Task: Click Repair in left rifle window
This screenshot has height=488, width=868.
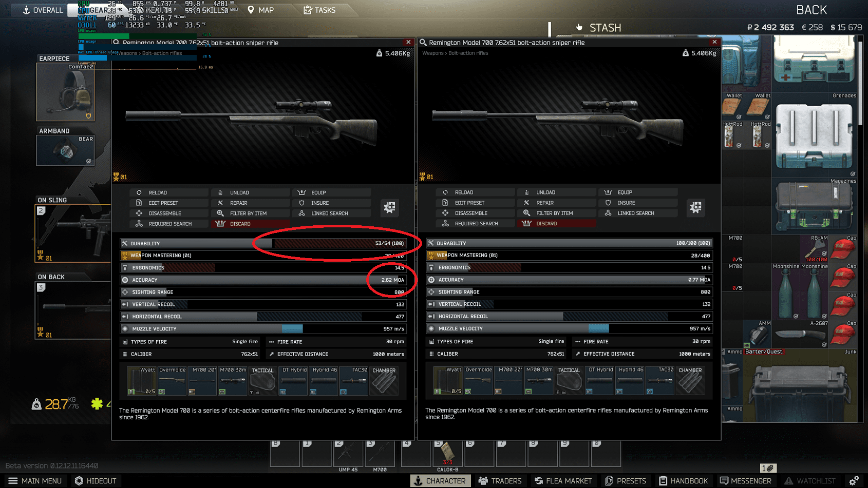Action: [251, 203]
